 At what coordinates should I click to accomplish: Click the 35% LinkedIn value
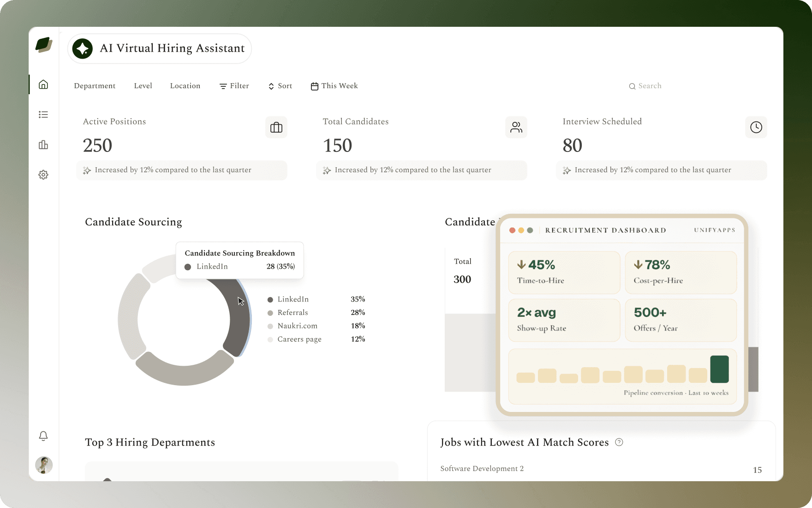pyautogui.click(x=358, y=299)
